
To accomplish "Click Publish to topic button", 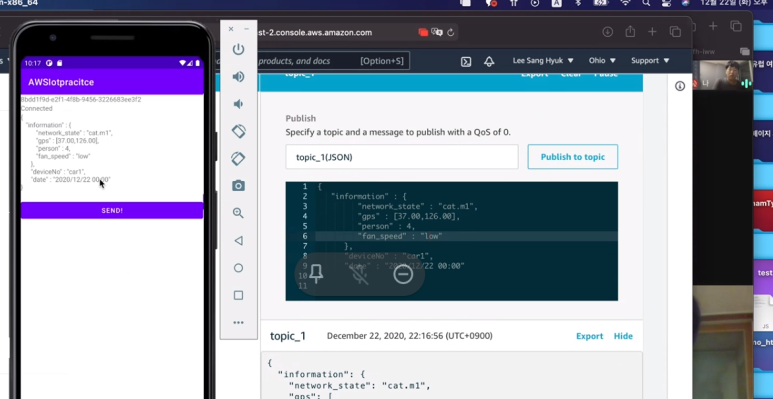I will pos(573,157).
